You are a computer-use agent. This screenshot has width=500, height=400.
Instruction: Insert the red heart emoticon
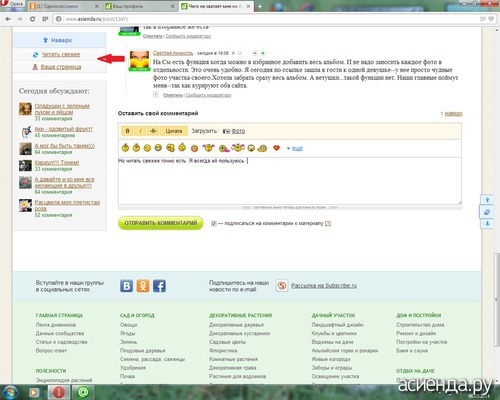click(276, 147)
